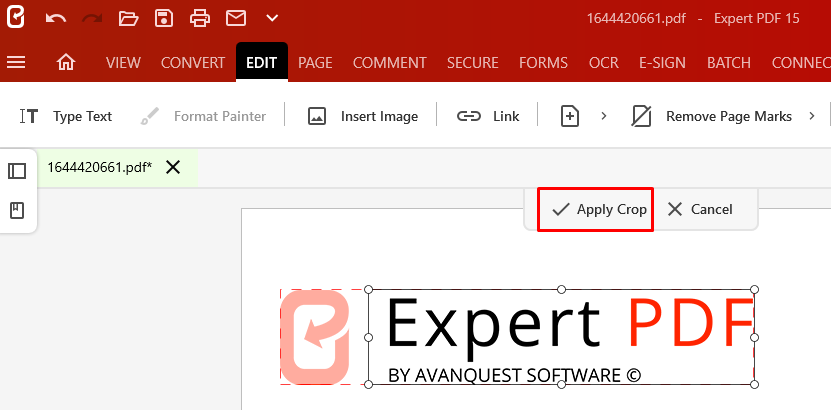Click the right-middle crop handle

click(755, 337)
